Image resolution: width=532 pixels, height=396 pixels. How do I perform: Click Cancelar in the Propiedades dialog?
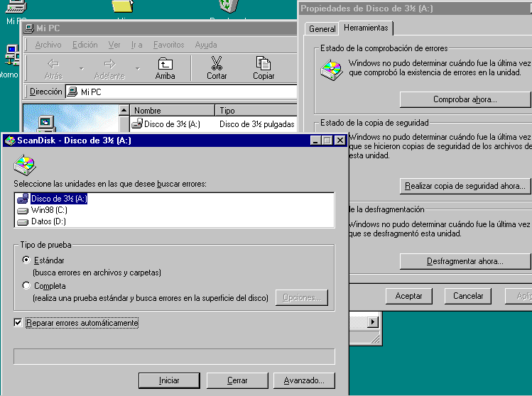pos(468,296)
